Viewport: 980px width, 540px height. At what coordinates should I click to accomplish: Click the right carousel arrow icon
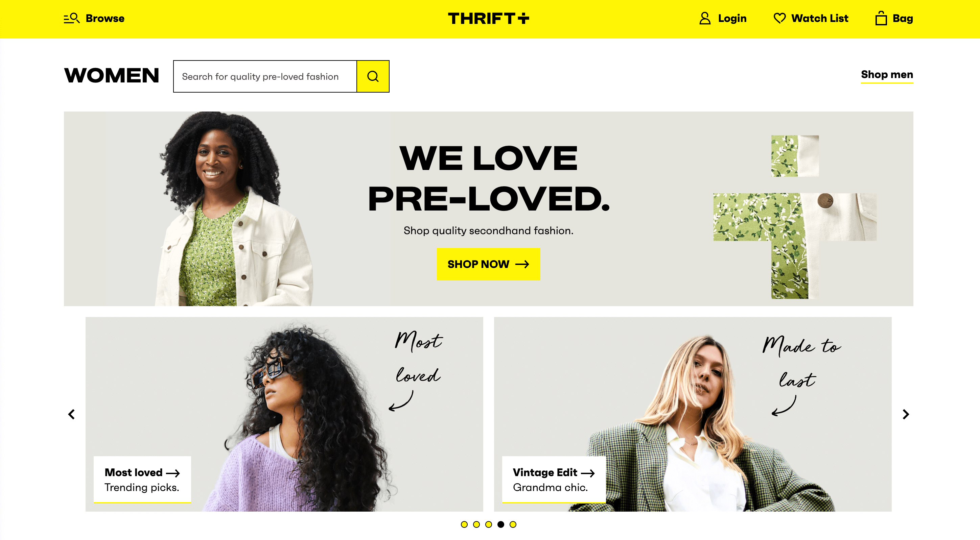click(906, 414)
